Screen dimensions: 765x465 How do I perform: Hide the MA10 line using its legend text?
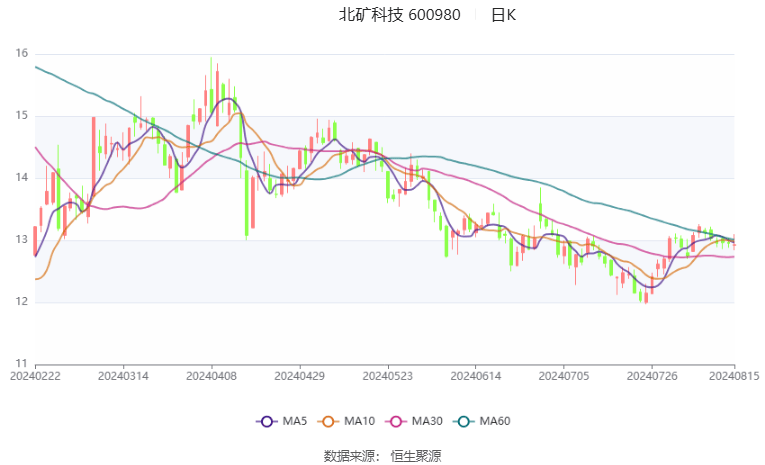coord(361,421)
